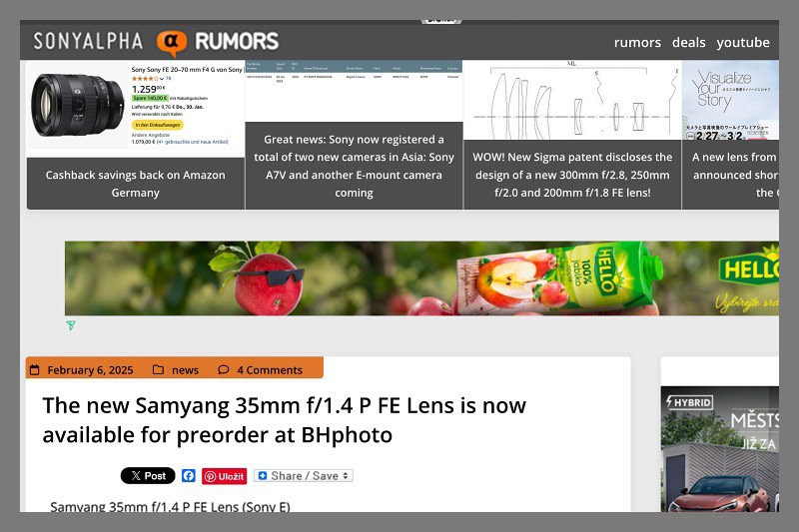Click the Sigma patent lens diagram thumbnail
Image resolution: width=799 pixels, height=532 pixels.
572,100
